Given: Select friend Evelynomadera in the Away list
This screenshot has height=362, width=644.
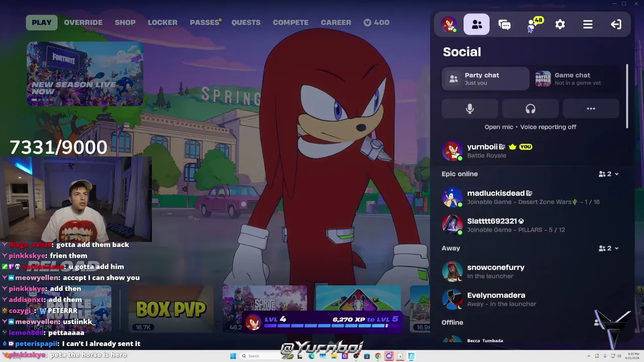Looking at the screenshot, I should coord(531,299).
